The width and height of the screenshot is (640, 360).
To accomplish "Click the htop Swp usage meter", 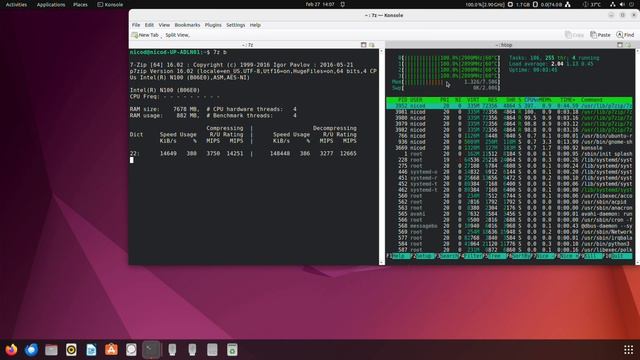I will point(446,88).
